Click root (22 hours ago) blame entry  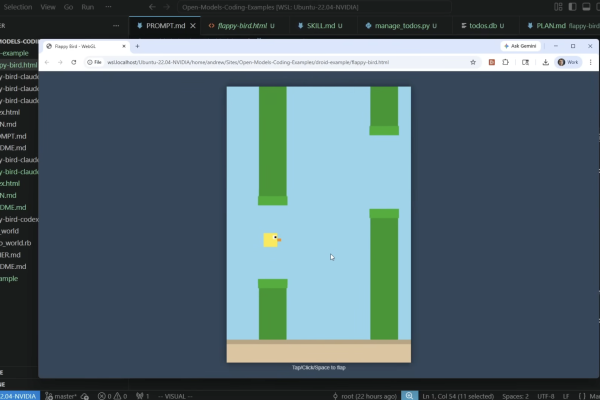[364, 396]
